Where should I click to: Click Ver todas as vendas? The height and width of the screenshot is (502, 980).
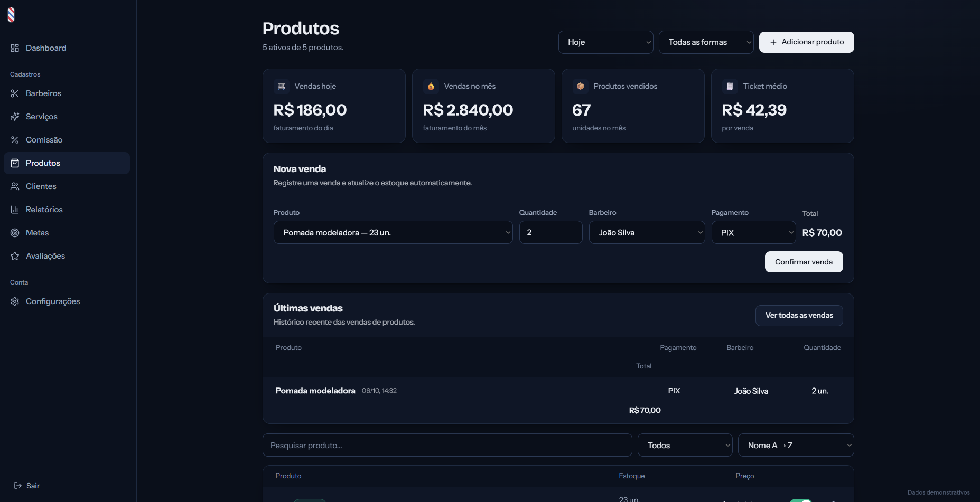799,316
